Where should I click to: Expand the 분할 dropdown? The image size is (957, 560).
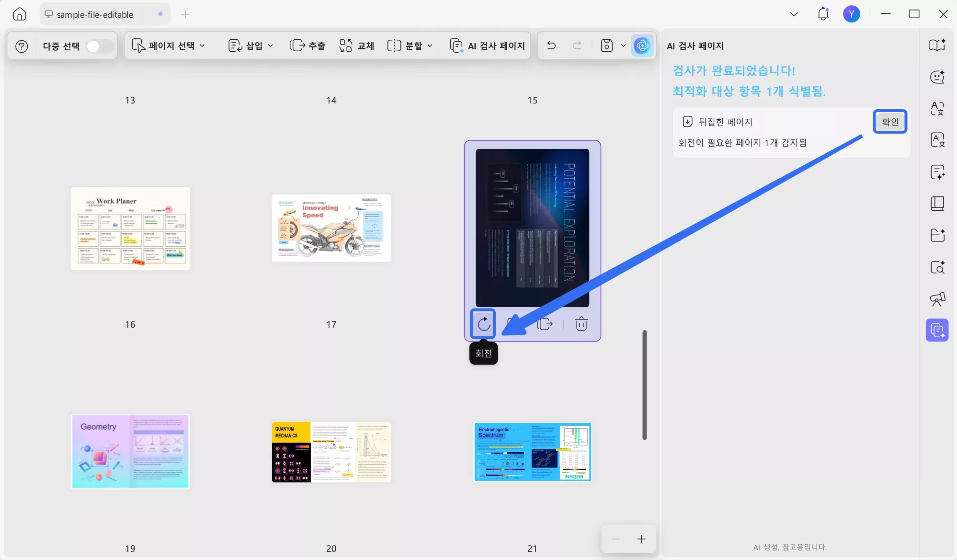click(410, 46)
